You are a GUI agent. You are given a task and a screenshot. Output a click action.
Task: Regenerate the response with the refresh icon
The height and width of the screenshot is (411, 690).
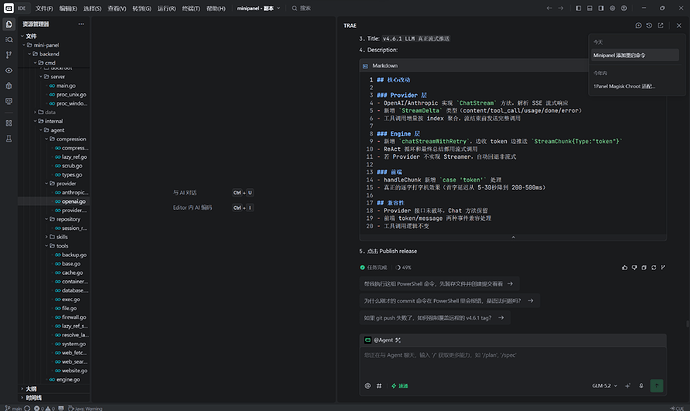pyautogui.click(x=653, y=268)
